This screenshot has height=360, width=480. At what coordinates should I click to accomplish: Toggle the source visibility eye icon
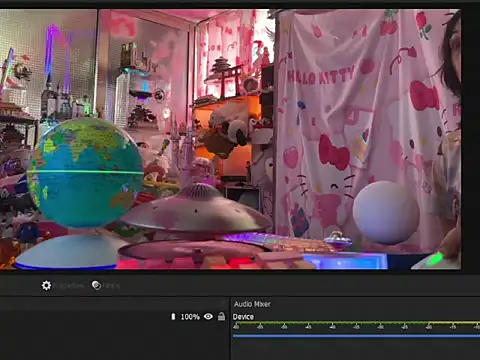point(208,316)
